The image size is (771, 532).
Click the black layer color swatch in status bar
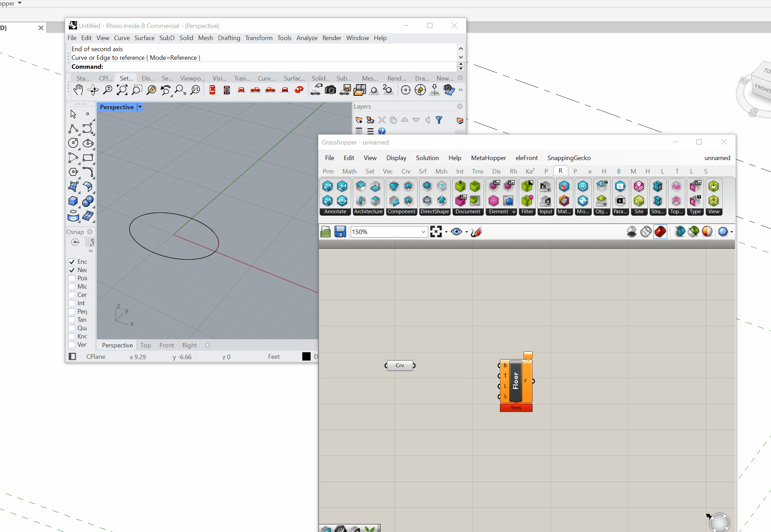tap(306, 356)
